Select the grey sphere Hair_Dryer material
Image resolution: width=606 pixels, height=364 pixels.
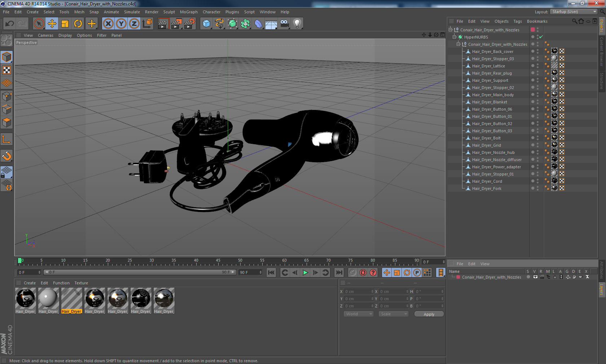coord(48,301)
